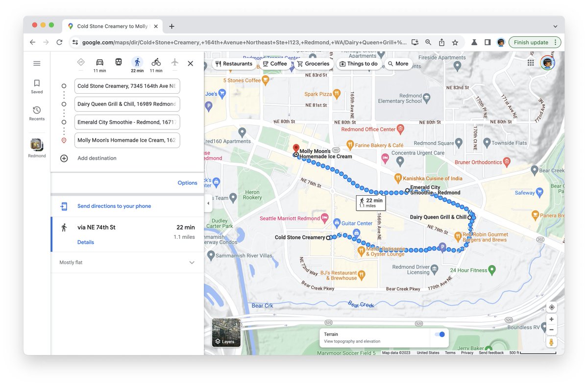Filter map by Coffee

point(274,64)
